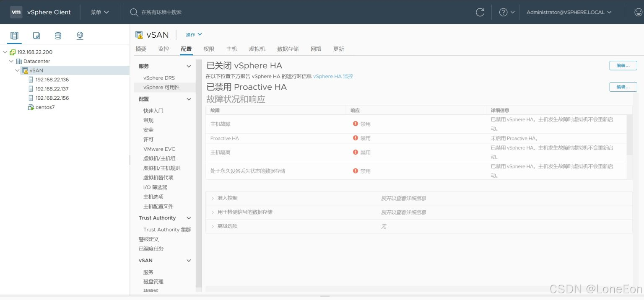This screenshot has width=644, height=300.
Task: Collapse the 配置 section in sidebar
Action: [189, 99]
